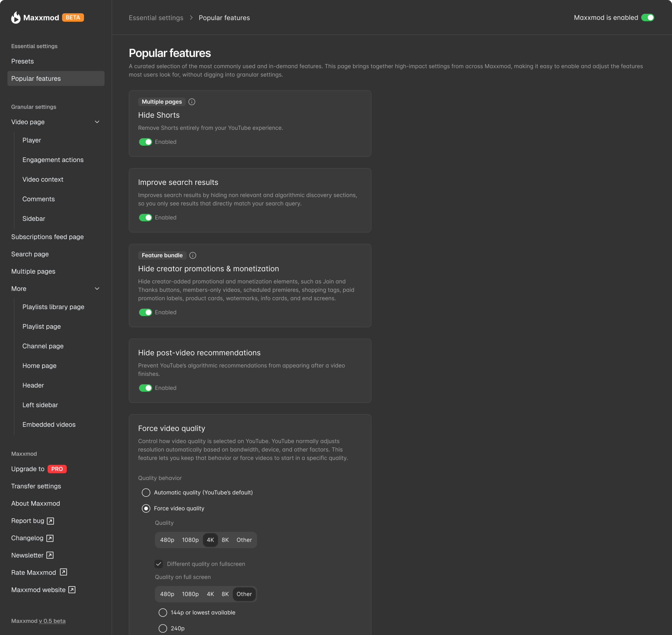Click the external link icon beside Rate Maxxmod
The image size is (672, 635).
63,572
